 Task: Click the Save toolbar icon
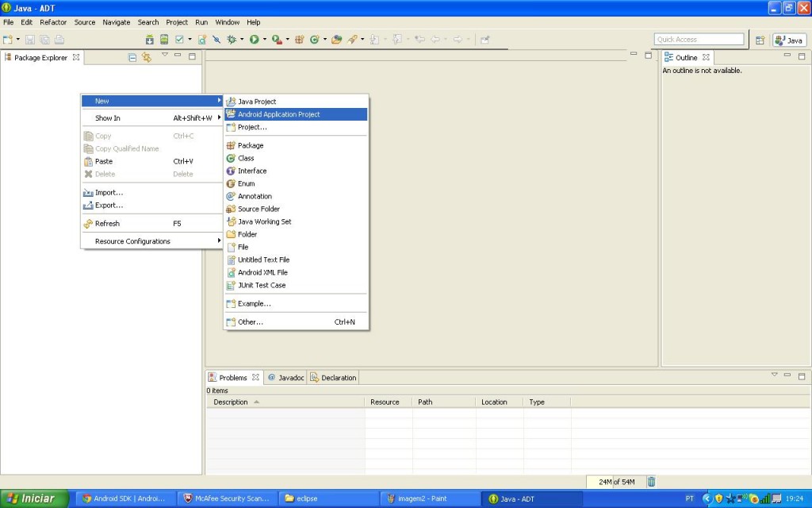coord(29,40)
